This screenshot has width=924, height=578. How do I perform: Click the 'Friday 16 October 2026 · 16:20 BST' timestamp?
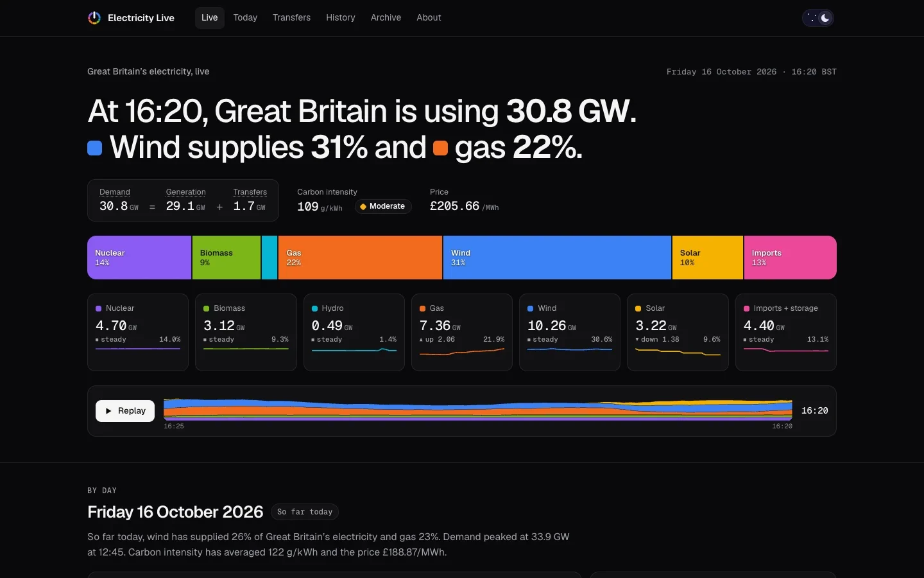751,72
